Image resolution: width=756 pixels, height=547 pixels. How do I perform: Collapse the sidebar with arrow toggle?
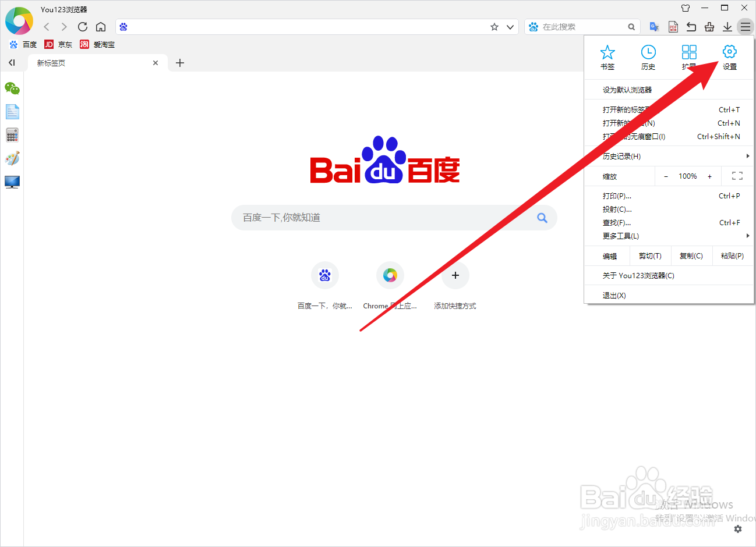click(12, 63)
